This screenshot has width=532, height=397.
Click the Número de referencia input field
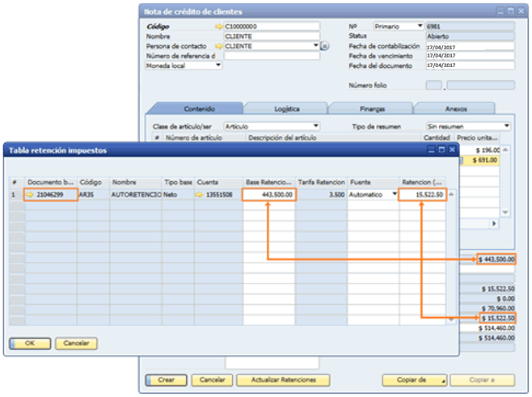pos(270,57)
